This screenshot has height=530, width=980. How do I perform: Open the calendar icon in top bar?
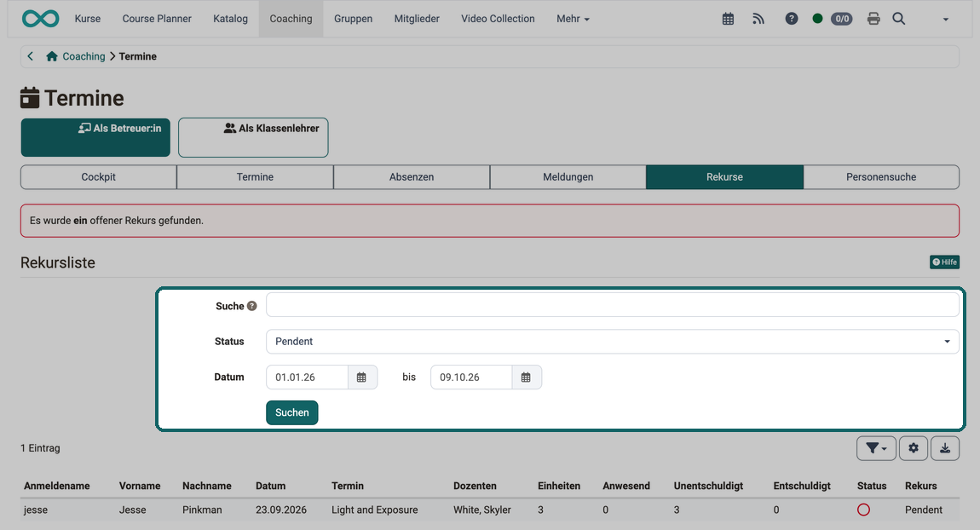tap(728, 19)
